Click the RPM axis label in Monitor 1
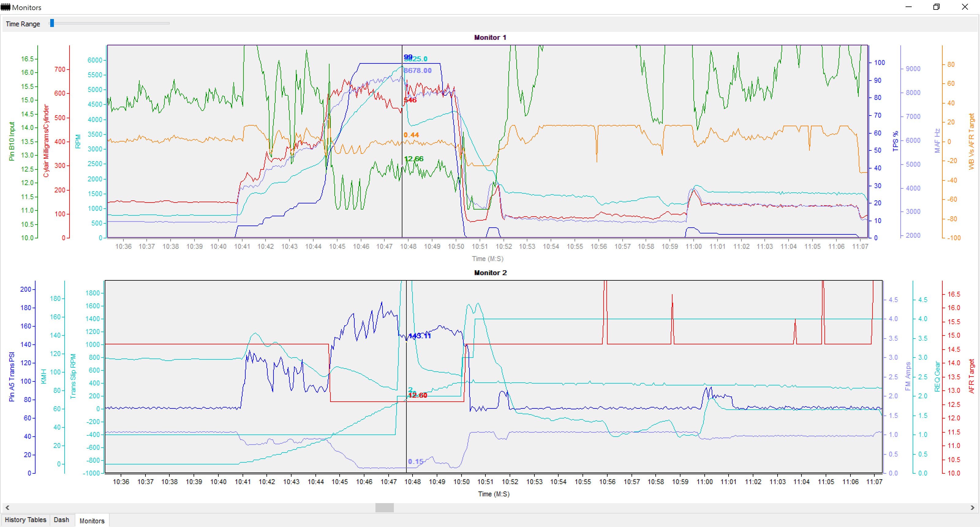The width and height of the screenshot is (980, 527). tap(78, 141)
